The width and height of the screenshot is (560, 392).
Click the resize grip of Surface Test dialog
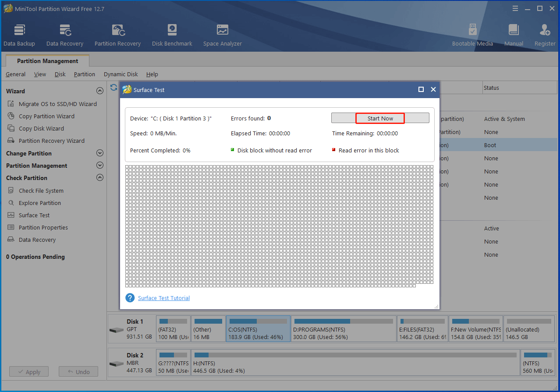pos(436,307)
